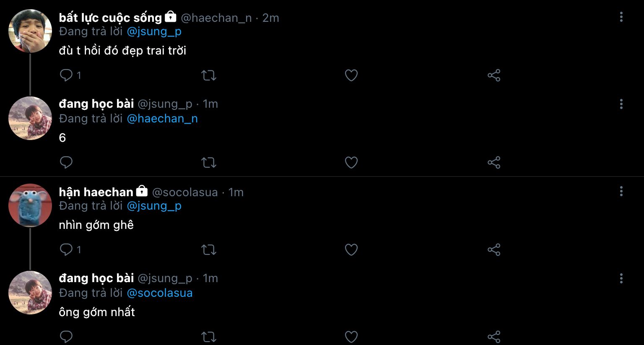
Task: Open the @socolasua mention link
Action: (x=159, y=293)
